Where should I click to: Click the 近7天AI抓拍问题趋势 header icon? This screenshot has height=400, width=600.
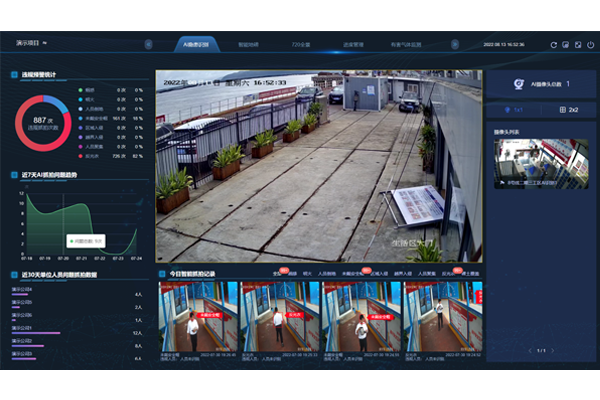(15, 175)
